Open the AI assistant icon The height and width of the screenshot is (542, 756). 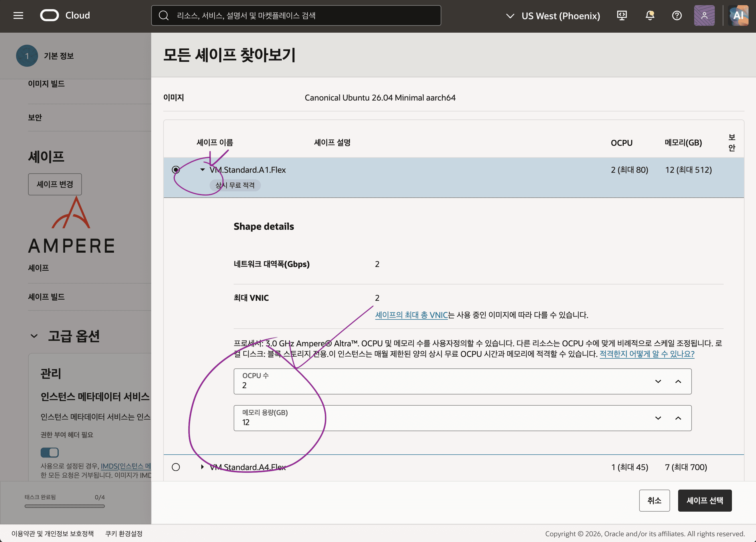(x=738, y=15)
